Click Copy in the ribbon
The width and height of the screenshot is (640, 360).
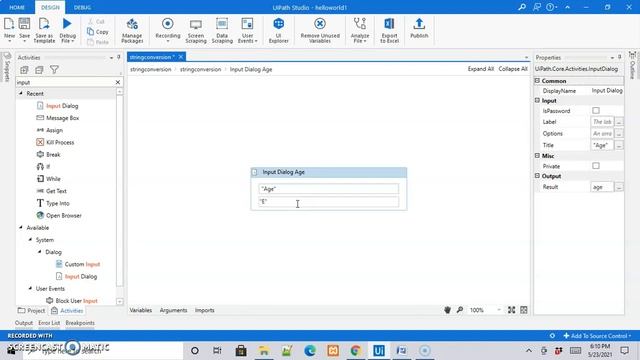(98, 32)
